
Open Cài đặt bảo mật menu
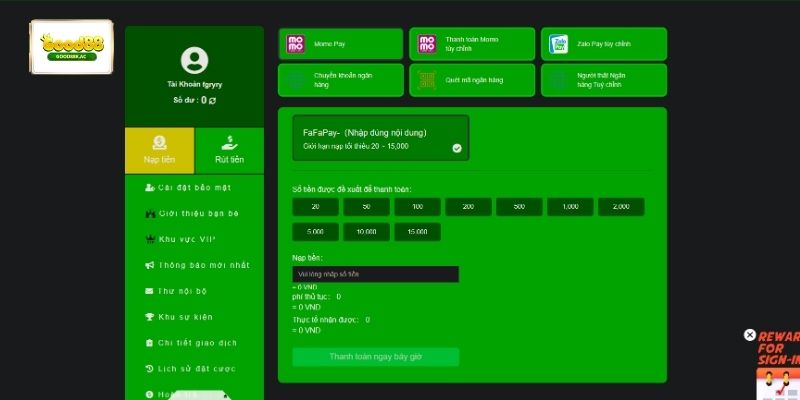[x=194, y=187]
